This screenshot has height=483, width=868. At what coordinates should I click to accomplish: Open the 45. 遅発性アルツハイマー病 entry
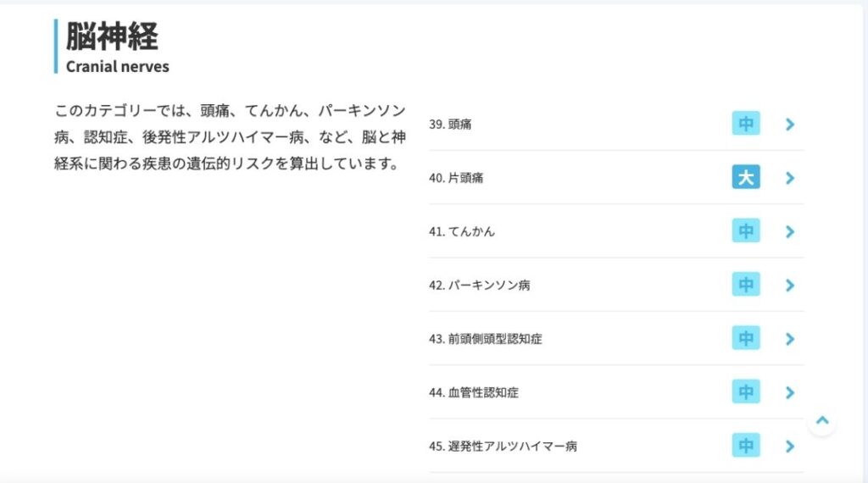[x=503, y=446]
